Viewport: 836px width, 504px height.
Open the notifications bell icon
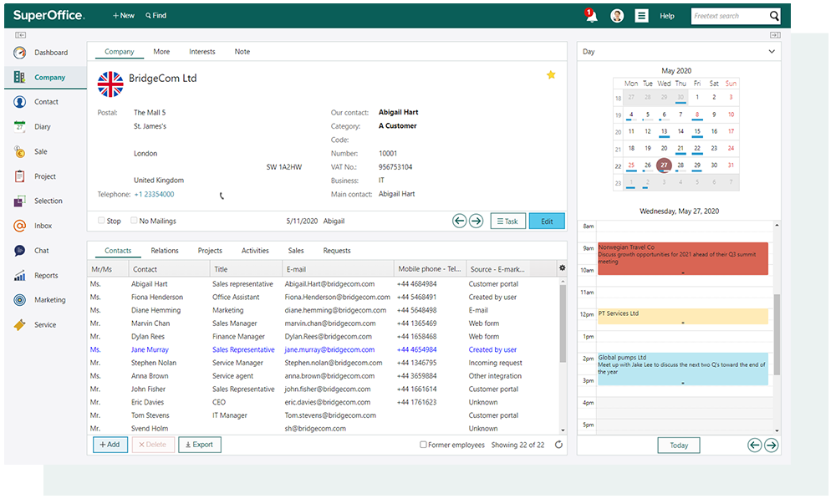coord(591,16)
